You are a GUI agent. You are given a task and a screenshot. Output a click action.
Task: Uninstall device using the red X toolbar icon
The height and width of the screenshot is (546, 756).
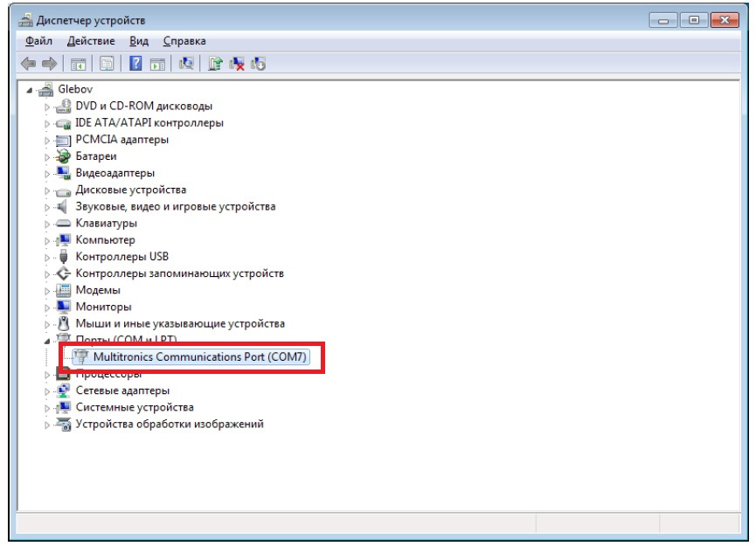[x=237, y=64]
